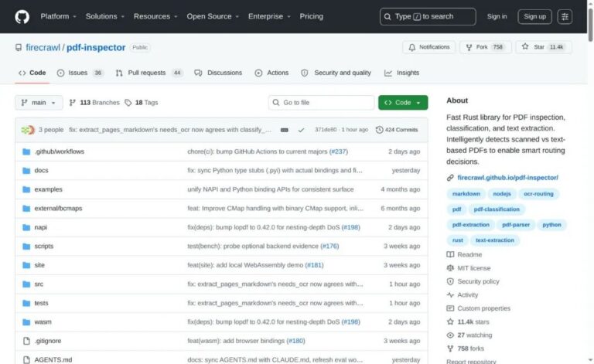Click the Sign up button

tap(534, 17)
